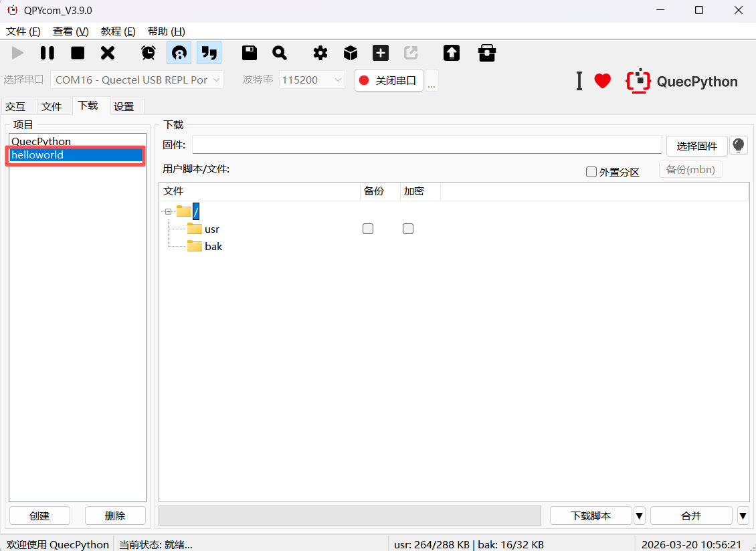The height and width of the screenshot is (551, 756).
Task: Check the 备份 box for usr folder
Action: (x=368, y=229)
